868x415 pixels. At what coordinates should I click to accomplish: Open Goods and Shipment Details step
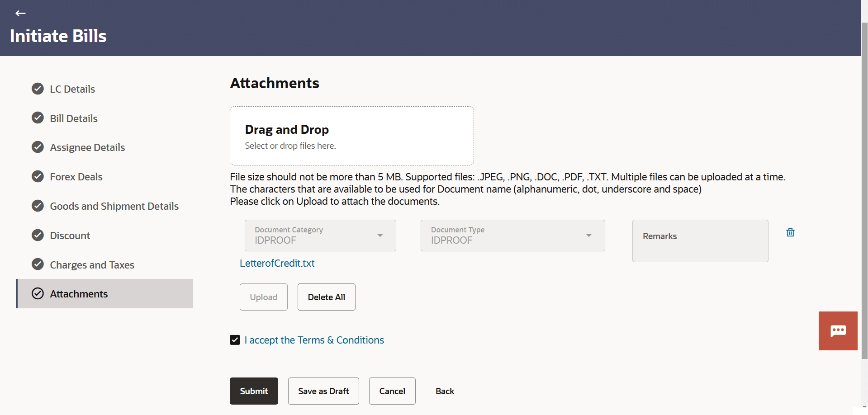click(114, 206)
